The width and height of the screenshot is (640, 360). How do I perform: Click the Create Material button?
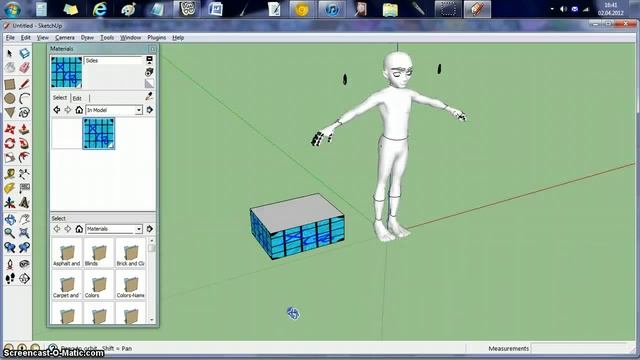(x=149, y=72)
